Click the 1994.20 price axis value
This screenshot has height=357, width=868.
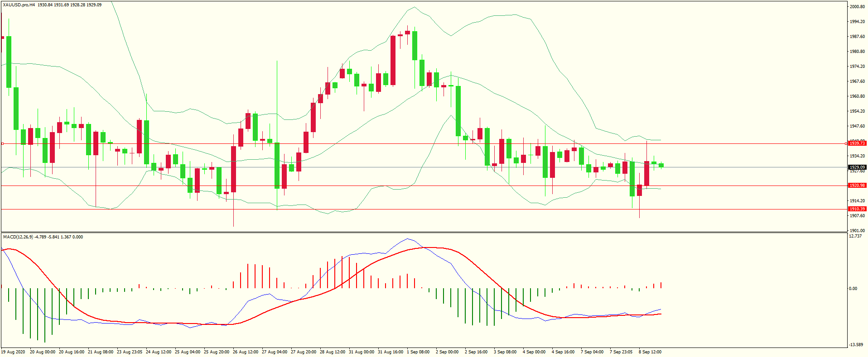coord(858,22)
